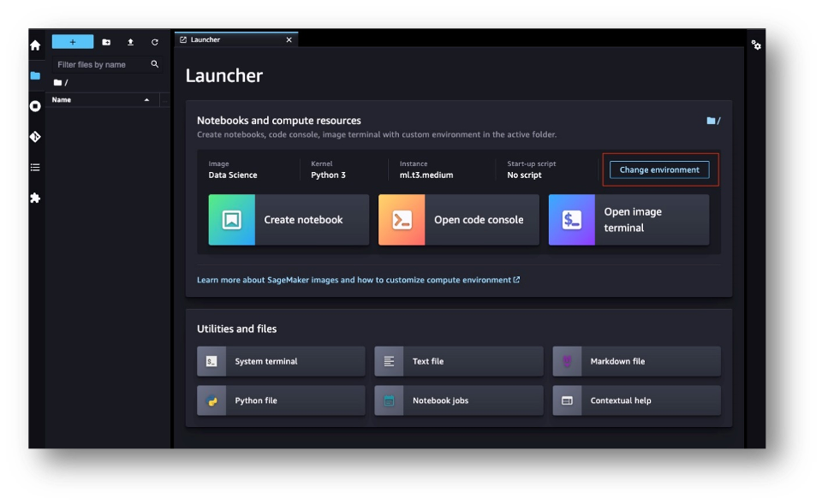Open Running Terminals and Kernels icon
This screenshot has height=504, width=822.
coord(35,106)
